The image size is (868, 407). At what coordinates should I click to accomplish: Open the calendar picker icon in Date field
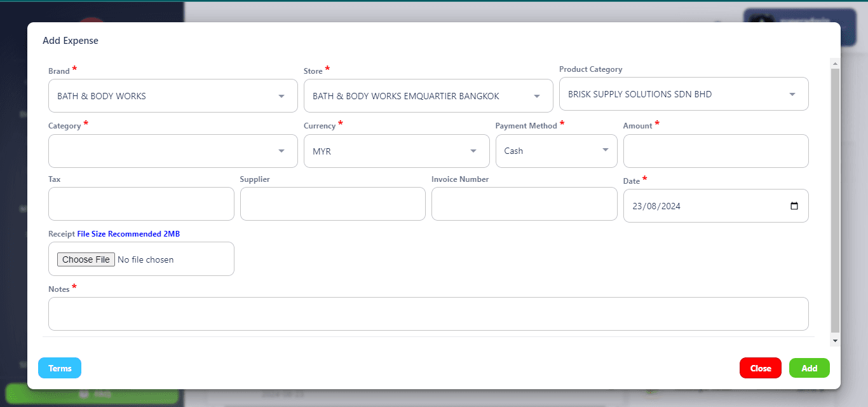(x=794, y=206)
